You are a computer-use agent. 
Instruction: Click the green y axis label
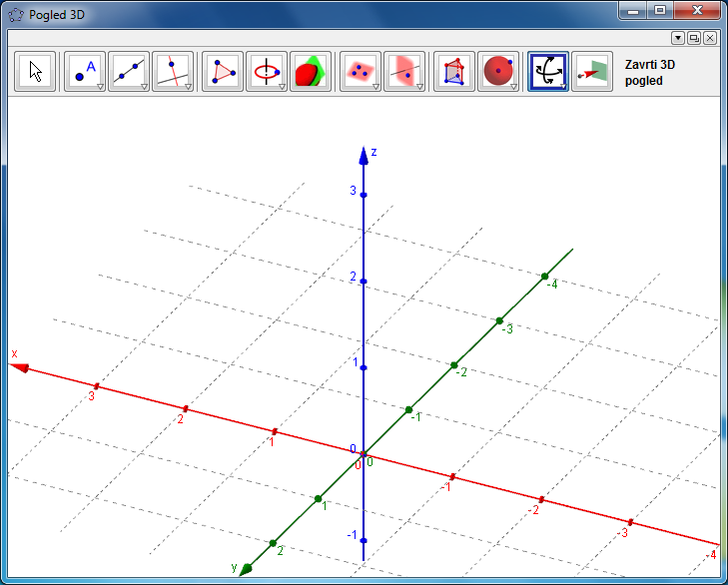[x=234, y=567]
